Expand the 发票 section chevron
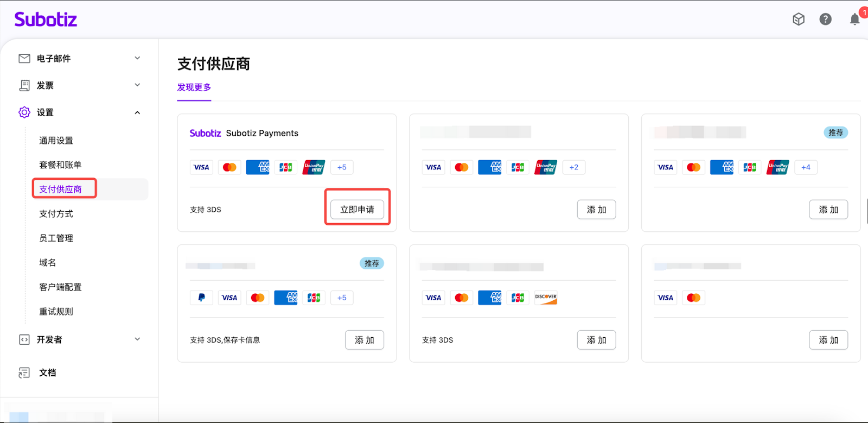 tap(137, 85)
